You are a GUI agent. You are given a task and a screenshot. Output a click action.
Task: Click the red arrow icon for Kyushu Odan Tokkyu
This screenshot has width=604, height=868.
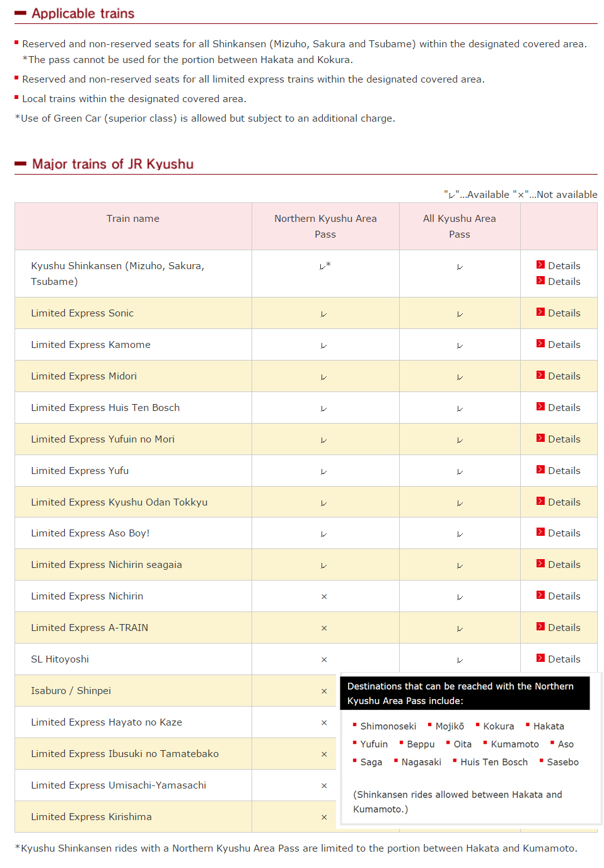[x=540, y=501]
